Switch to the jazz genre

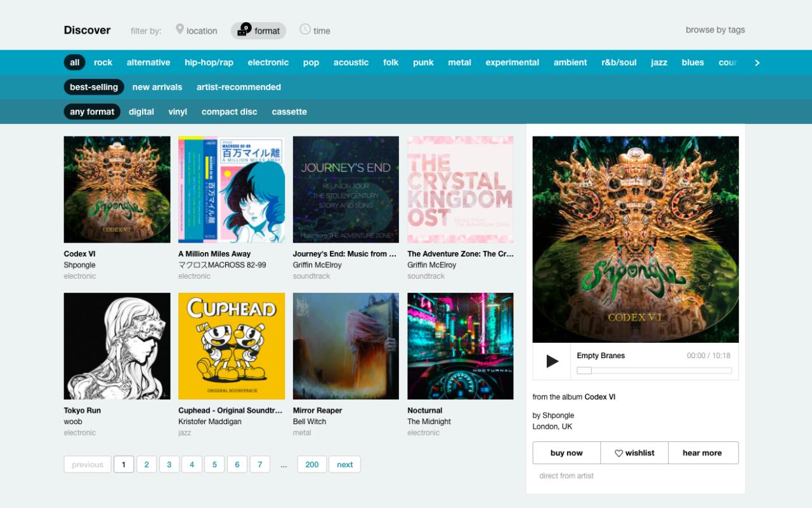[659, 62]
